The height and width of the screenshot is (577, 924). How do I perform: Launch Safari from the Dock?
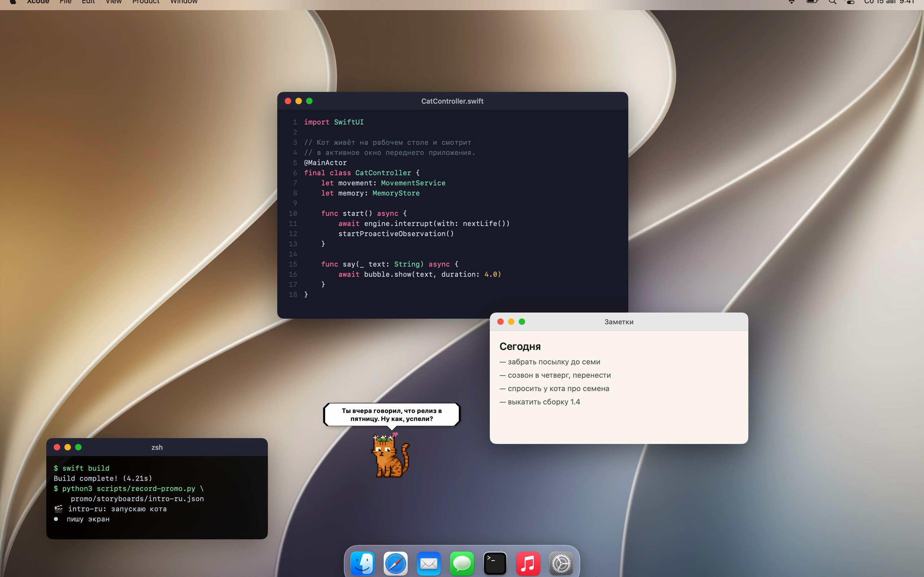pyautogui.click(x=396, y=563)
